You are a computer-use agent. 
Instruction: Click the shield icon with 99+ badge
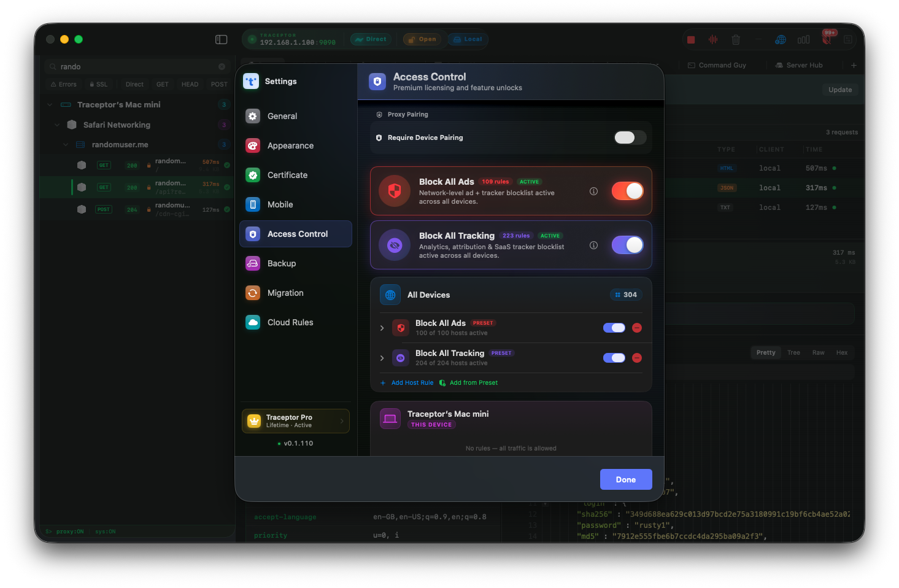[827, 39]
